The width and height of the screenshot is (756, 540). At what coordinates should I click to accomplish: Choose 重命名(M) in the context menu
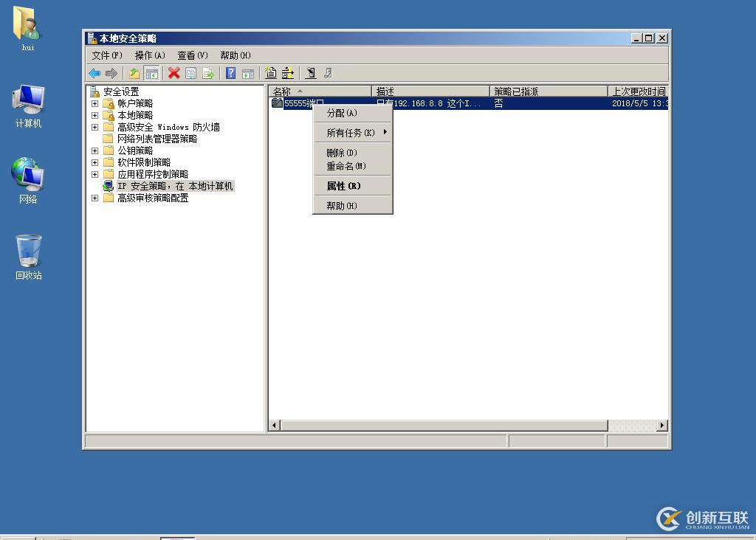coord(353,166)
